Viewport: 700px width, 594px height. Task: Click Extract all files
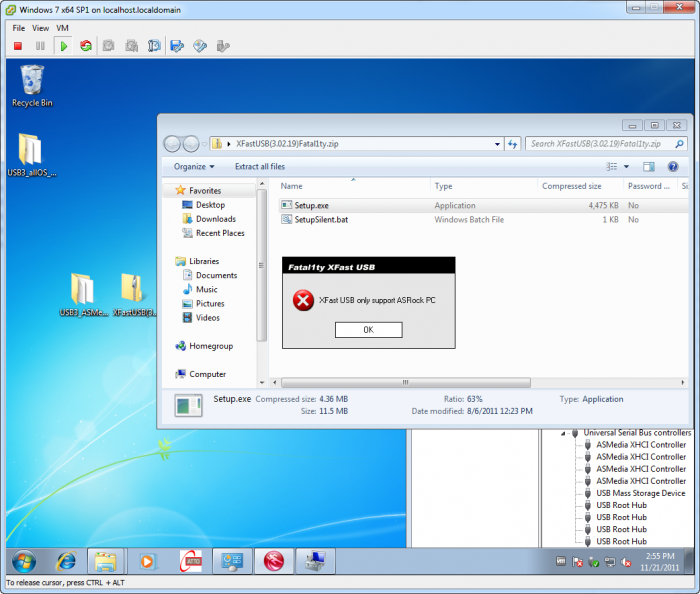pos(260,166)
